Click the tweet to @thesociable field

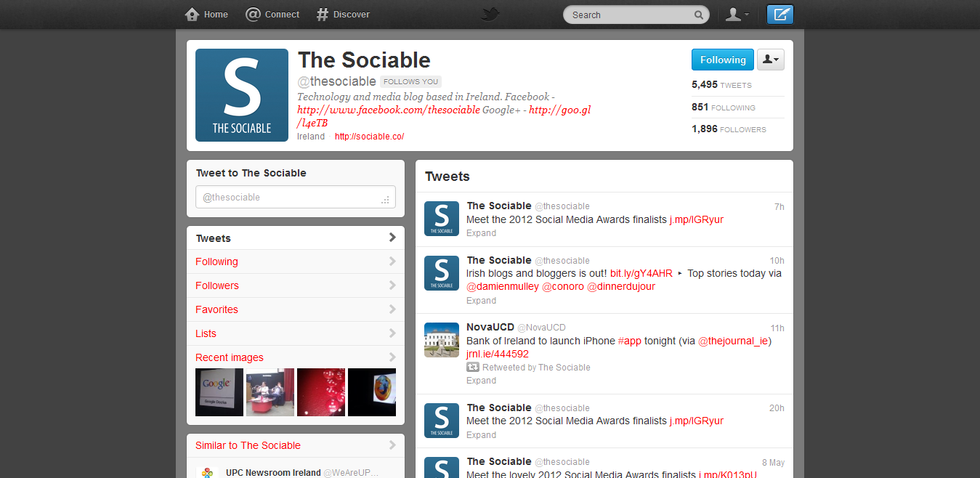(x=296, y=198)
